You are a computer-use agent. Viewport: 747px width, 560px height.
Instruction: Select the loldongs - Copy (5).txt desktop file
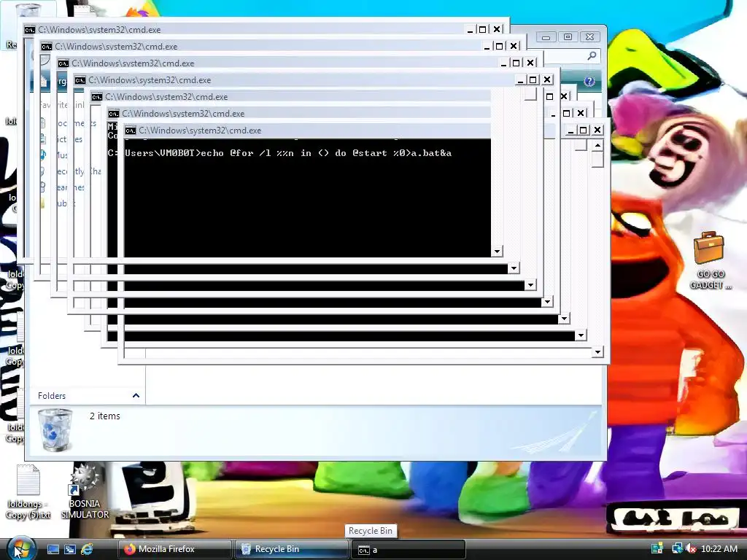tap(28, 492)
